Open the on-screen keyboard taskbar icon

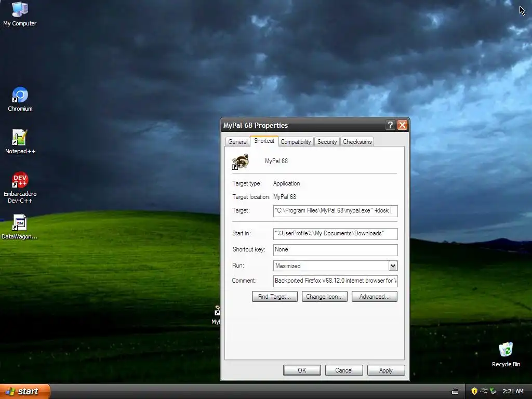(455, 392)
